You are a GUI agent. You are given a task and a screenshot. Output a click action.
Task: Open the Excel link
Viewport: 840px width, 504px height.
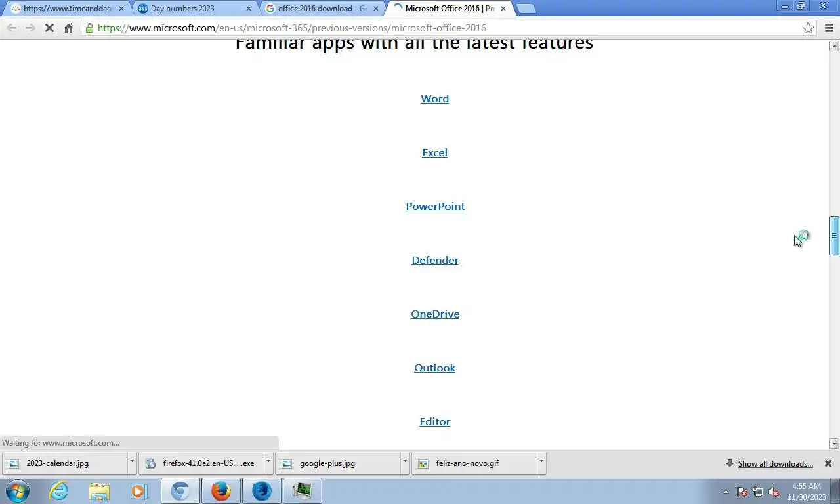434,152
